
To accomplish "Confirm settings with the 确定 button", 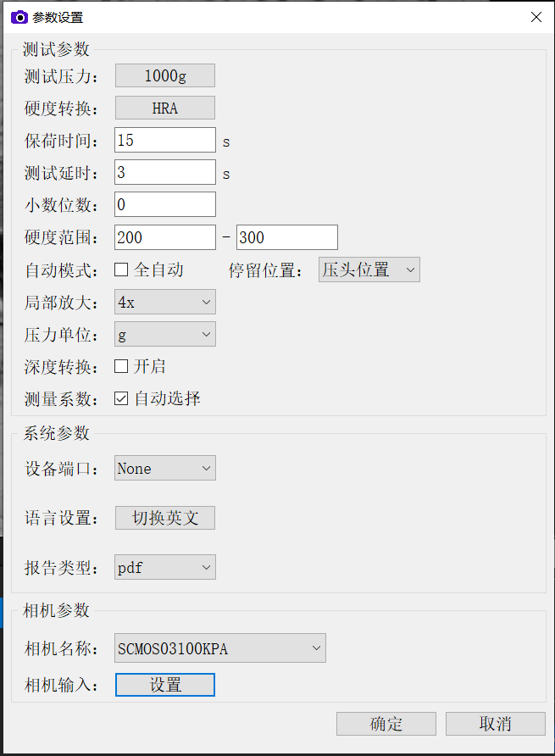I will click(386, 724).
